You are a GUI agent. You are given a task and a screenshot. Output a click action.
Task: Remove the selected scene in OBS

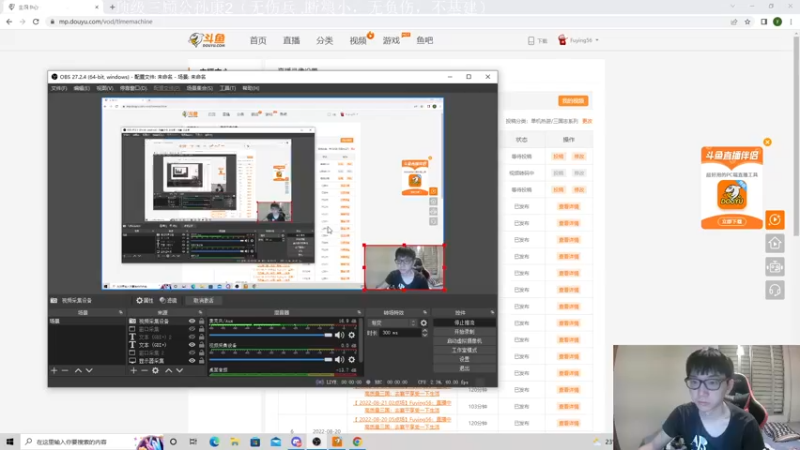[65, 370]
